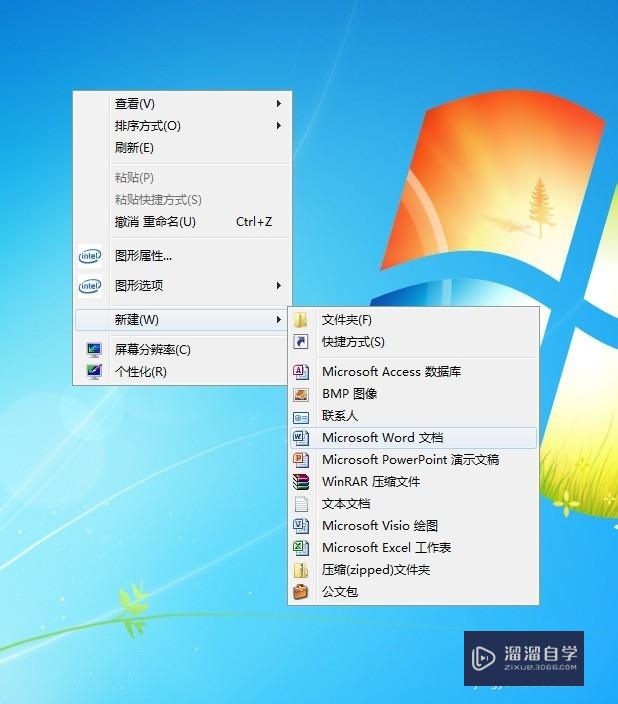Open the 查看(V) menu entry
This screenshot has width=618, height=704.
tap(182, 104)
